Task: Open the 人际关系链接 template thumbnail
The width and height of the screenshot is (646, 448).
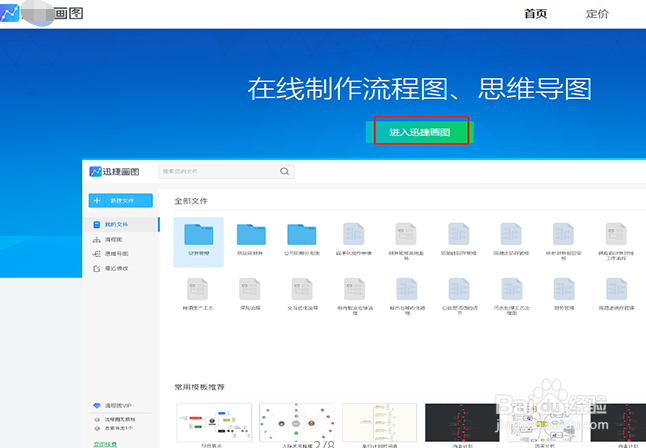Action: 297,422
